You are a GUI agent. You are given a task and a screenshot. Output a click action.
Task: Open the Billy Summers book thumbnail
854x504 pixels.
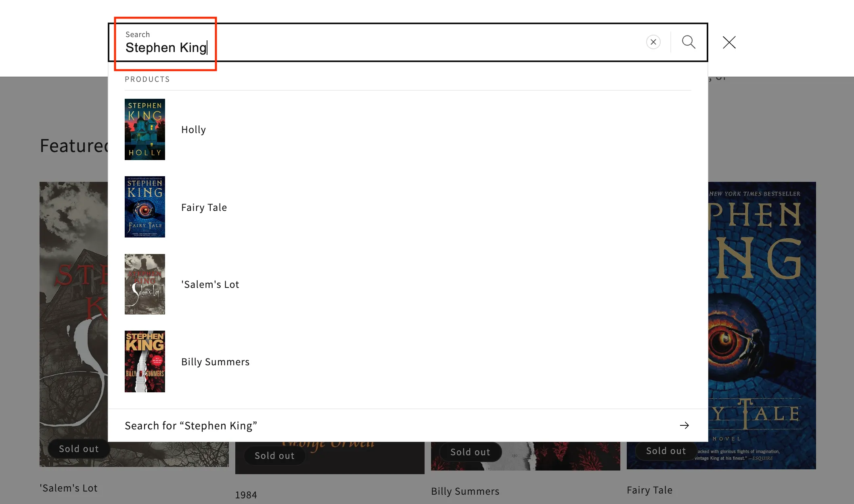click(x=144, y=361)
